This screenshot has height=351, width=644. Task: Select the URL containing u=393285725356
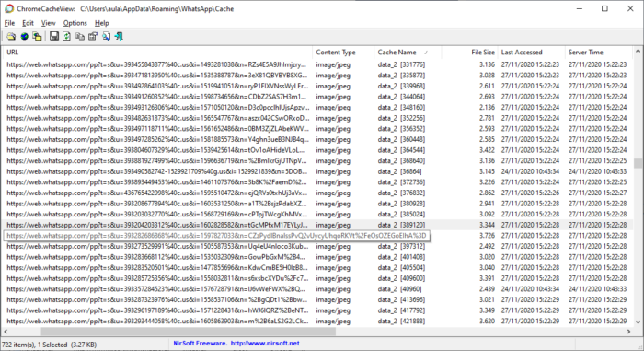coord(157,278)
